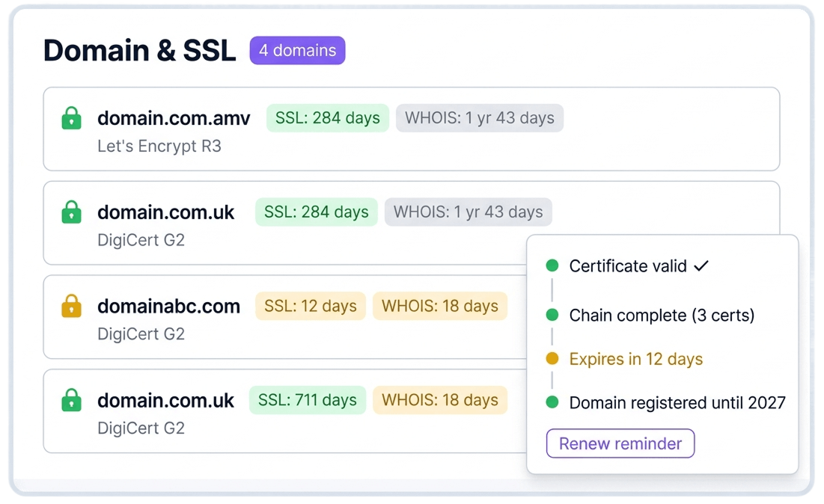Click the WHOIS: 18 days badge for domainabc.com

[x=440, y=306]
